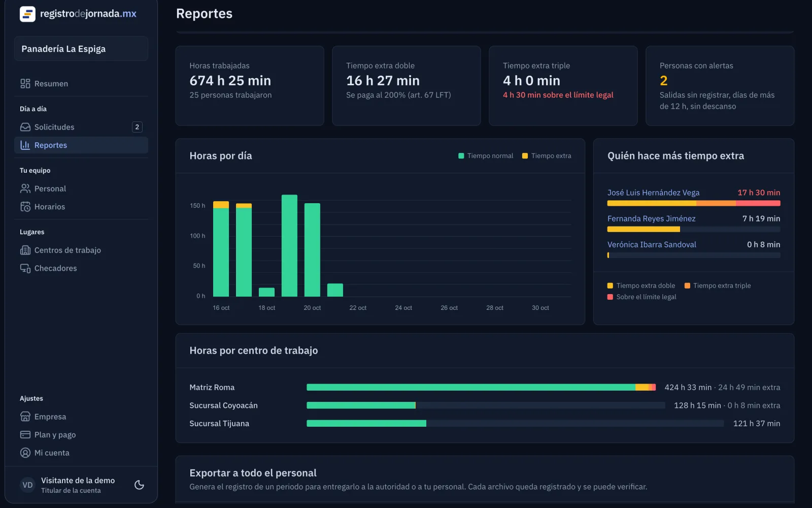The width and height of the screenshot is (812, 508).
Task: Click the Plan y pago card icon
Action: point(25,435)
